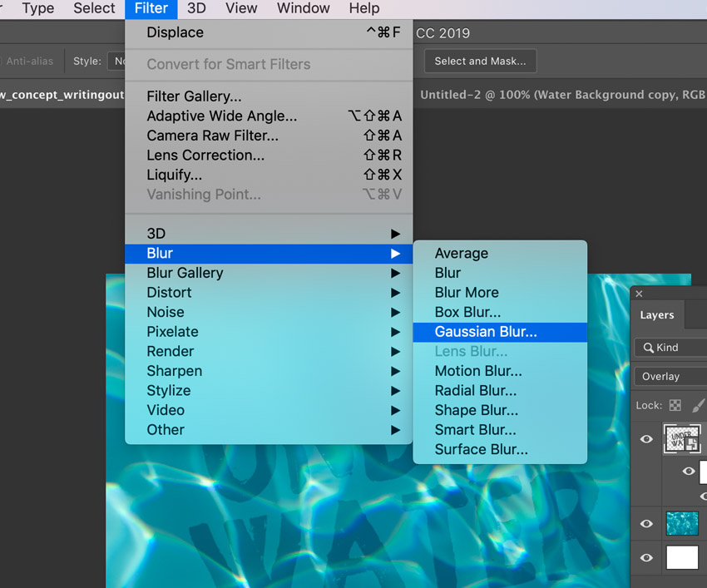Viewport: 707px width, 588px height.
Task: Expand the Stylize submenu
Action: click(269, 391)
